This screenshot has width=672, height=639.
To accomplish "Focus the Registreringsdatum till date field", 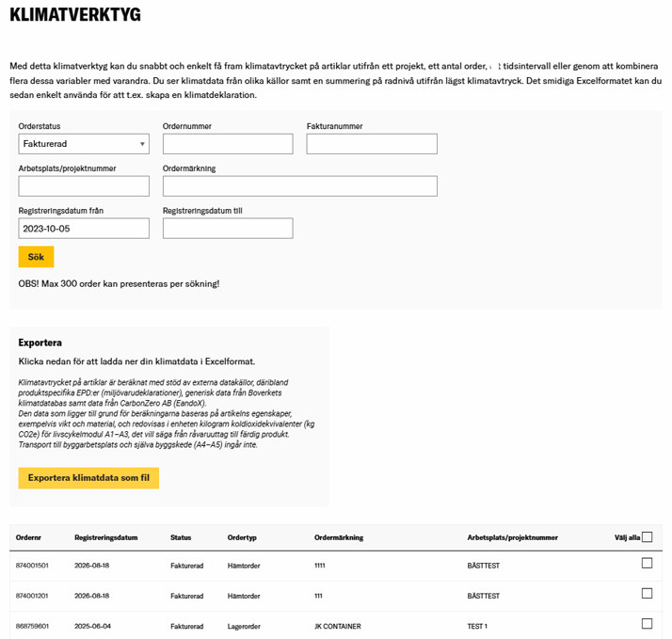I will (228, 229).
